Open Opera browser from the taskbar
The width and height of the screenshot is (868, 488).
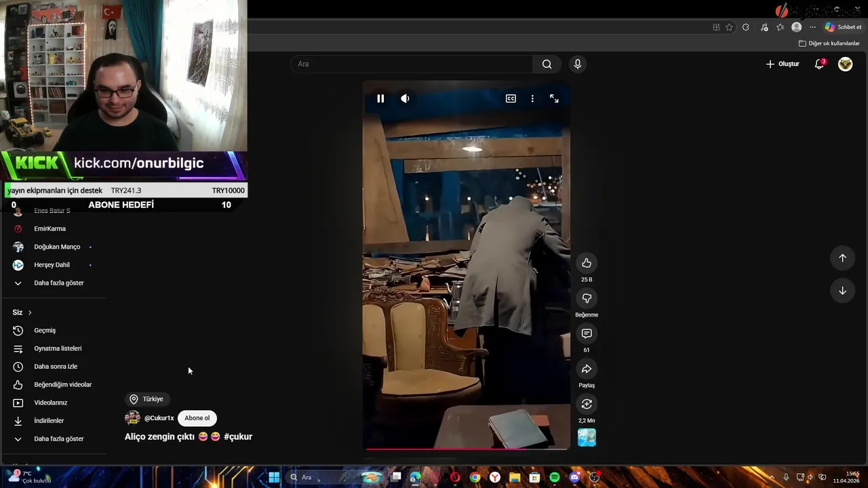coord(455,477)
